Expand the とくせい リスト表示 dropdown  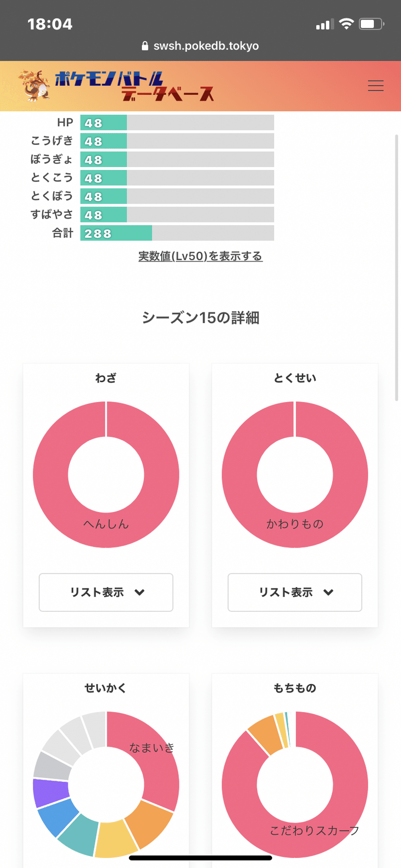point(295,592)
